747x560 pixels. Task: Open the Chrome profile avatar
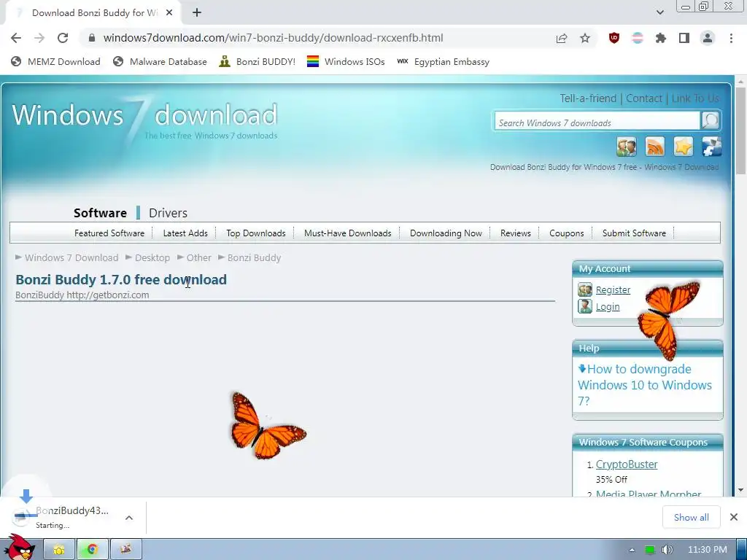(x=708, y=38)
